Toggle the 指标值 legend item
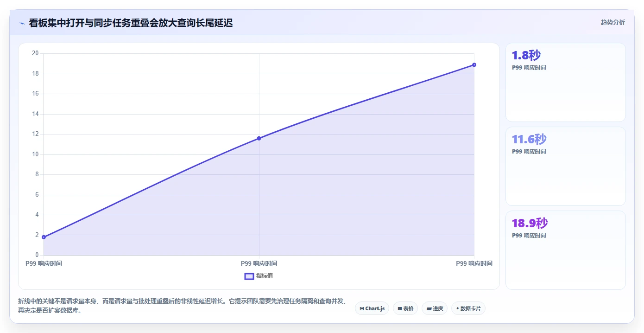This screenshot has height=333, width=644. tap(259, 276)
